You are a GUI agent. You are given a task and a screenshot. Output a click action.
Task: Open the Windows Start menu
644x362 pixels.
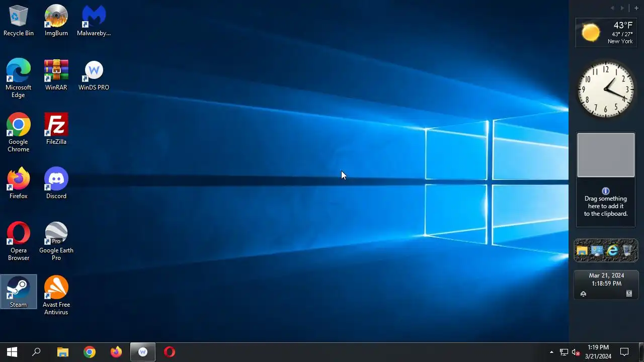(x=12, y=352)
